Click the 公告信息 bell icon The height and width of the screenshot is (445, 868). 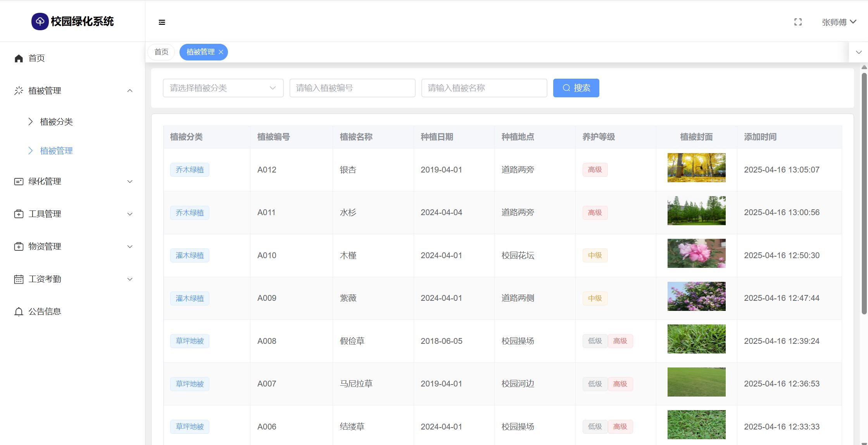(19, 312)
